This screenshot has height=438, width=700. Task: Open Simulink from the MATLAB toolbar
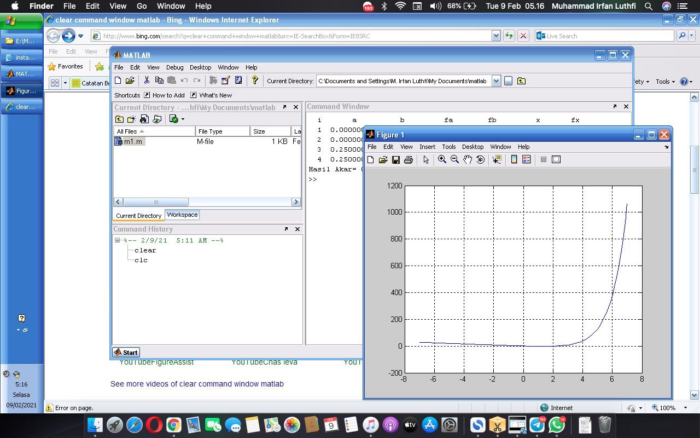pos(213,81)
